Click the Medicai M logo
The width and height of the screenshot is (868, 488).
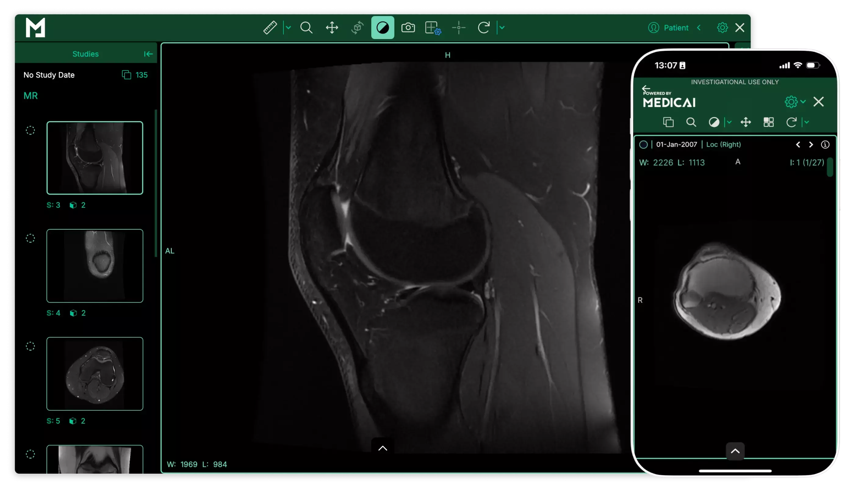coord(35,28)
